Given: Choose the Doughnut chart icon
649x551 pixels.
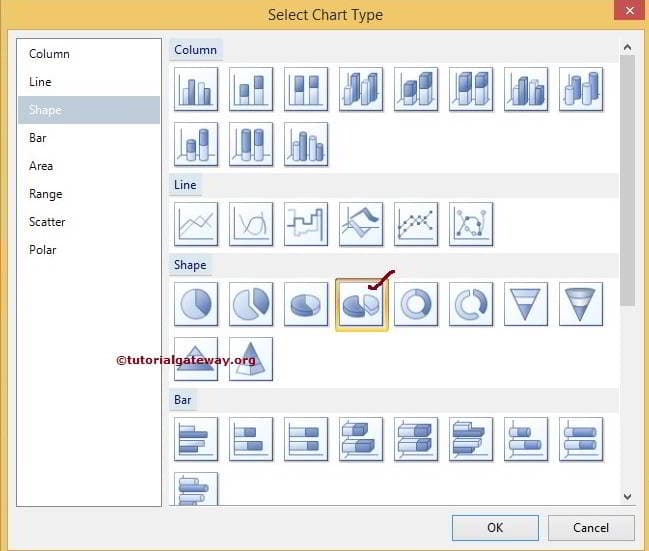Looking at the screenshot, I should [x=416, y=304].
